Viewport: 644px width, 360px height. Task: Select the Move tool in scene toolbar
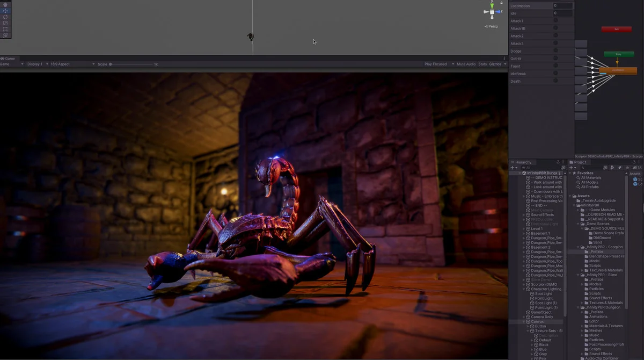tap(5, 11)
